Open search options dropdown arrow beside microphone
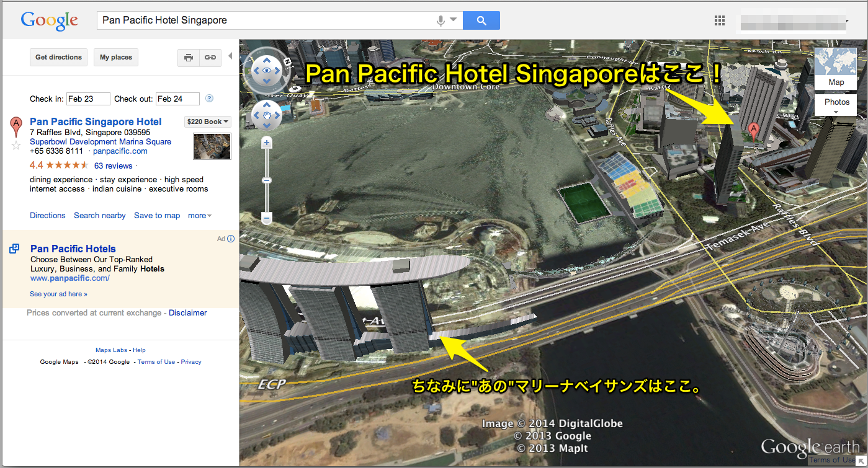 pos(454,20)
